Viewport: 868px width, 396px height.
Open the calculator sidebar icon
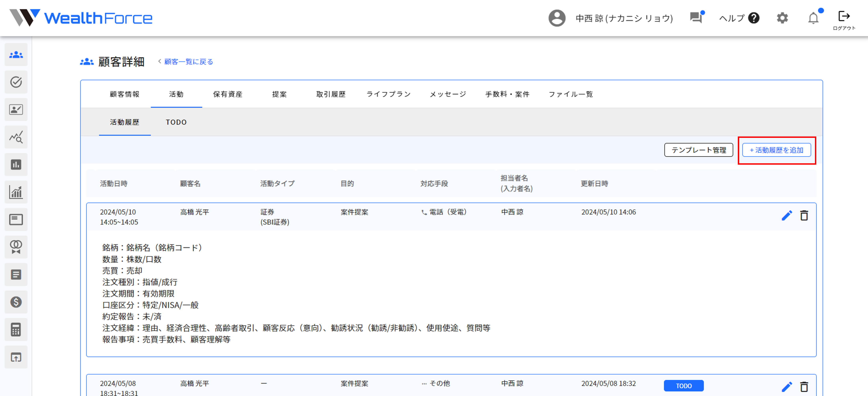[16, 329]
